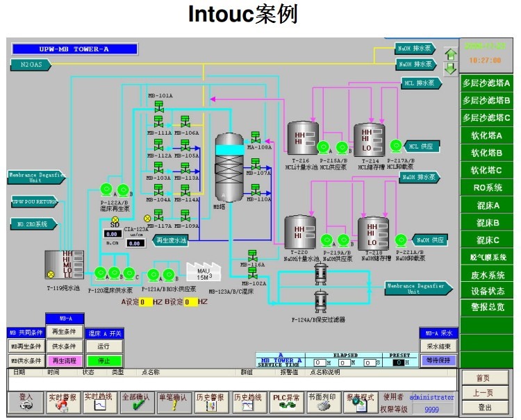
Task: Click the P-221A/B NaOH unloading pump
Action: click(401, 240)
